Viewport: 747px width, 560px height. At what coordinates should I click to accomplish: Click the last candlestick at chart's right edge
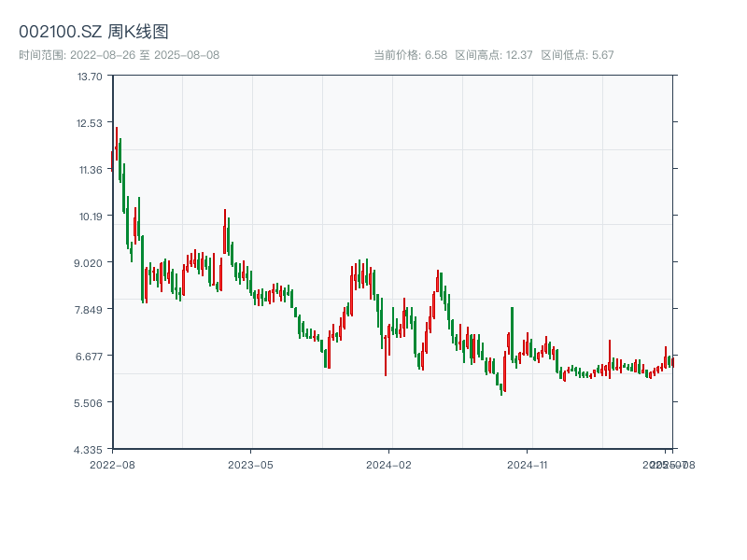pyautogui.click(x=672, y=362)
